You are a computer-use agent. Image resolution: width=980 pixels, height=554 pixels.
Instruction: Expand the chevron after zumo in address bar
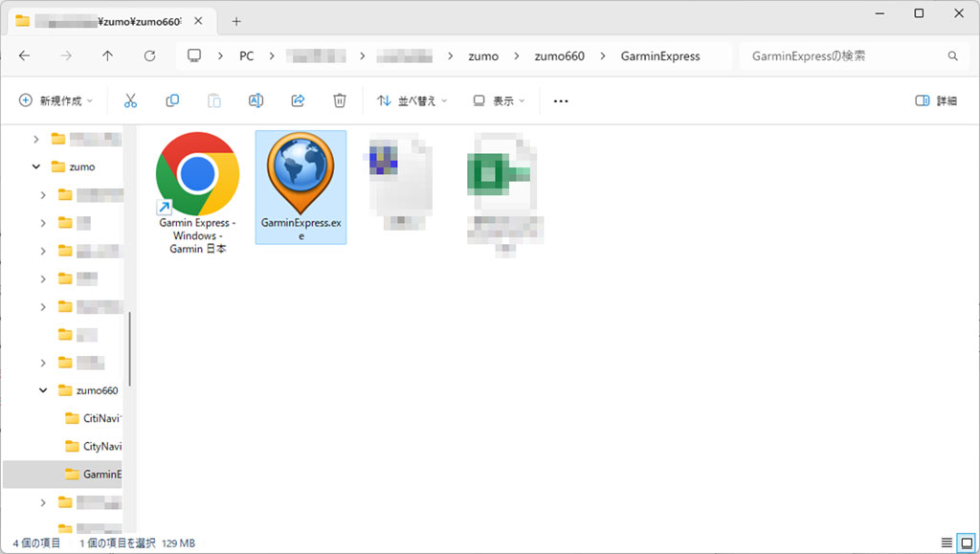[x=517, y=56]
